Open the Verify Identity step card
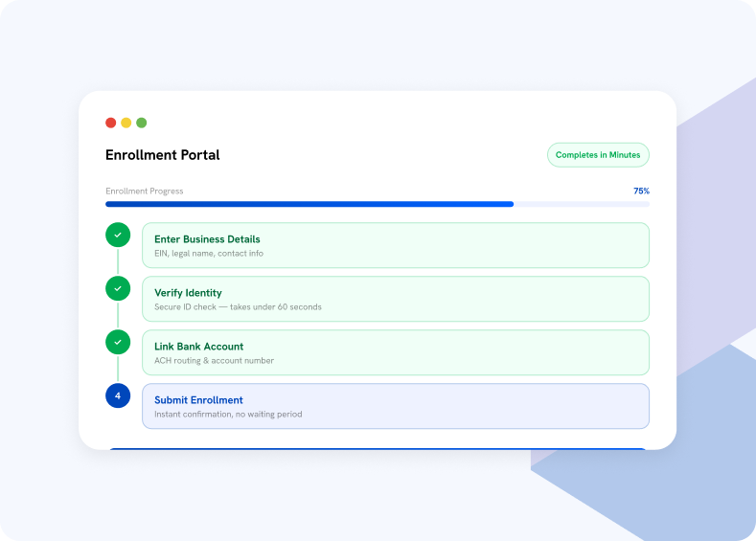 (396, 299)
